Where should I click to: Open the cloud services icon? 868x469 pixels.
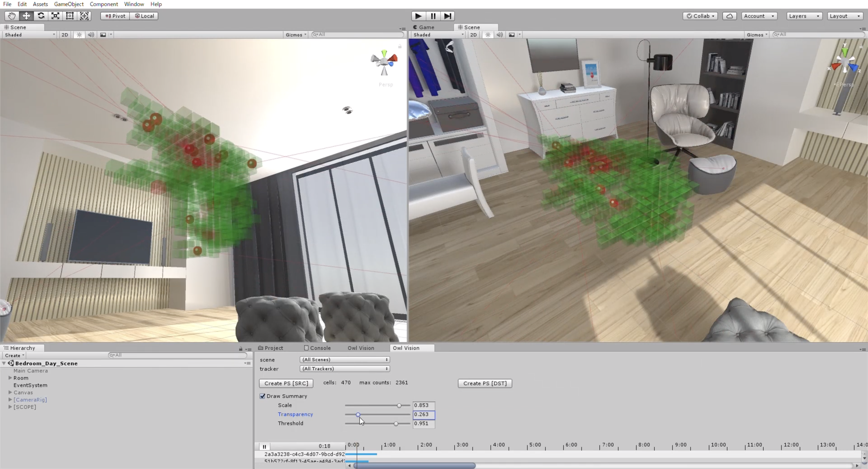(x=729, y=16)
